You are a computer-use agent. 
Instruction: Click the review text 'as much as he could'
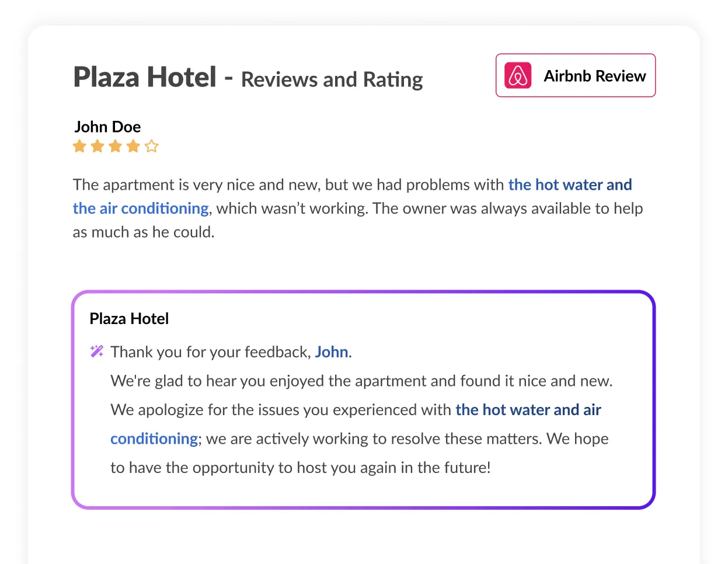(x=144, y=232)
